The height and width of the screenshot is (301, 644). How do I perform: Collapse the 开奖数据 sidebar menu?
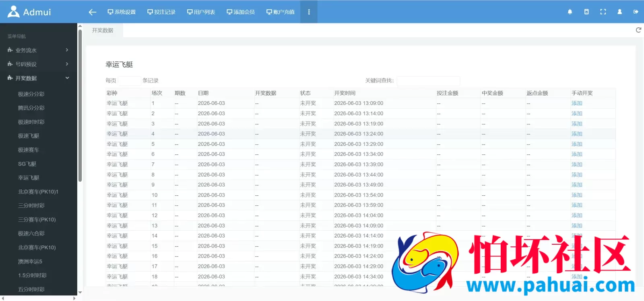39,78
